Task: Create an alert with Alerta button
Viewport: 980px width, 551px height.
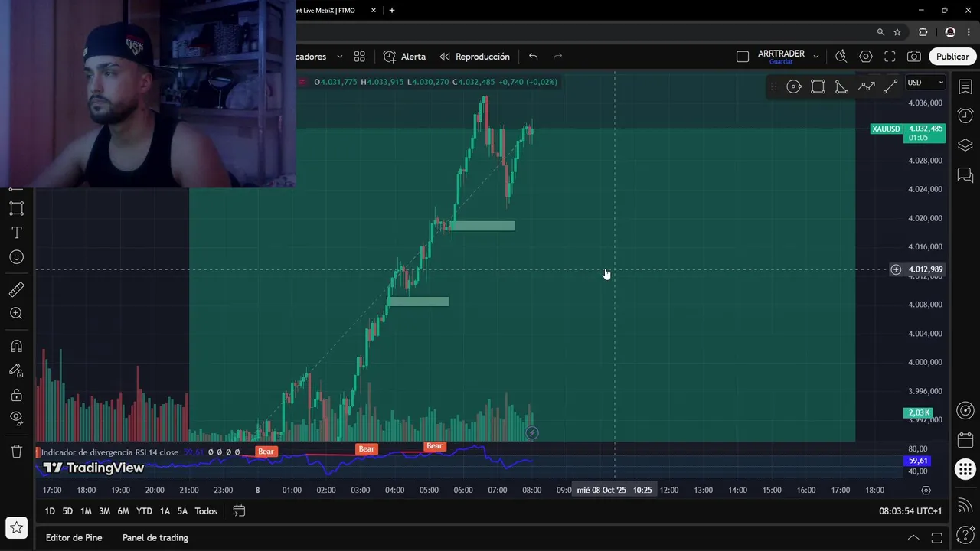Action: point(404,57)
